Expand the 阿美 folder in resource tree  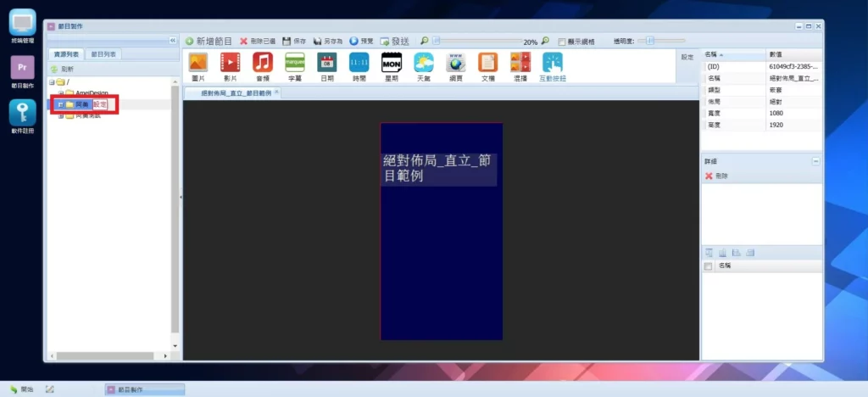click(59, 104)
